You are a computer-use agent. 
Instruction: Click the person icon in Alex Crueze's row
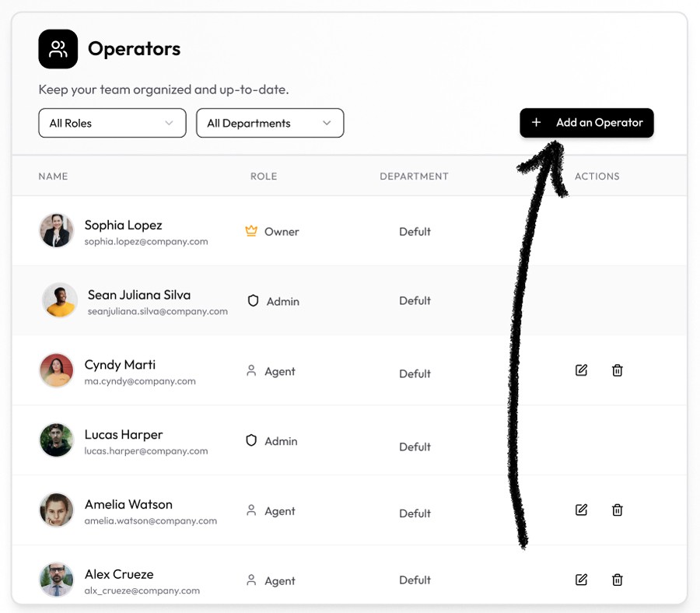pyautogui.click(x=251, y=580)
